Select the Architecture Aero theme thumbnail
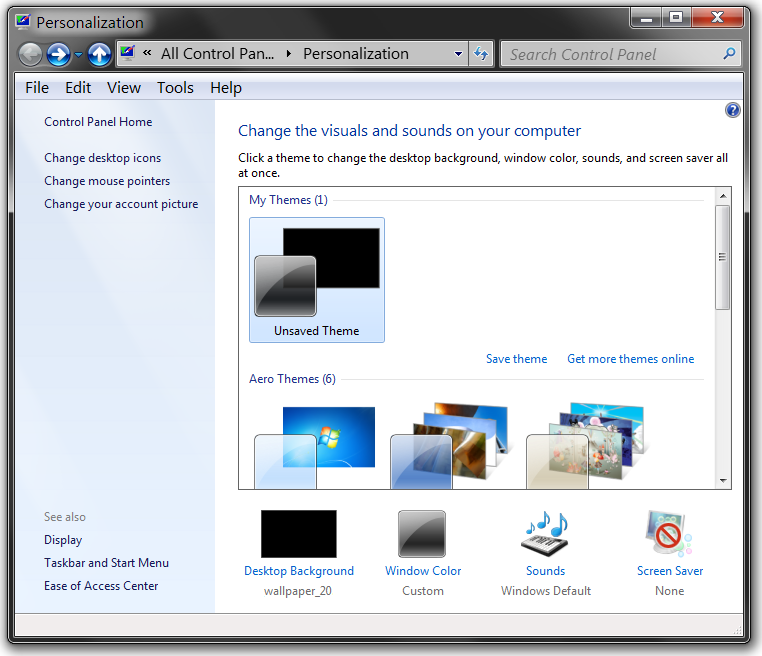 coord(450,445)
